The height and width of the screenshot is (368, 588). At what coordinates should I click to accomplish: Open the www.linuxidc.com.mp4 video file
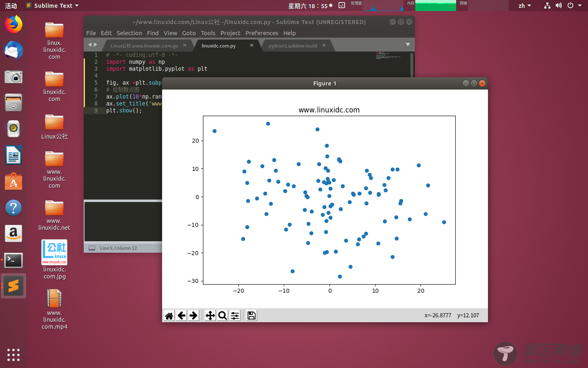(x=54, y=309)
